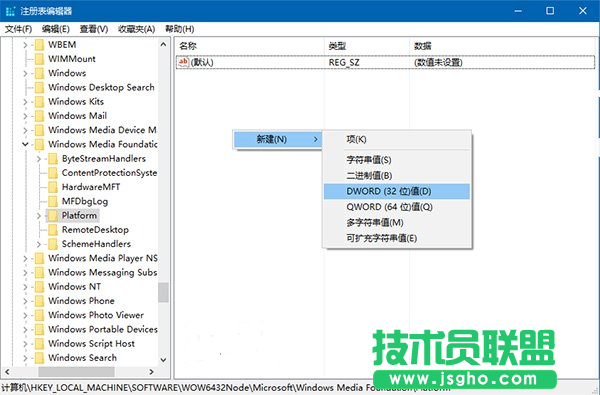Click the 新建(N) context menu entry
Screen dimensions: 600x395
(277, 139)
